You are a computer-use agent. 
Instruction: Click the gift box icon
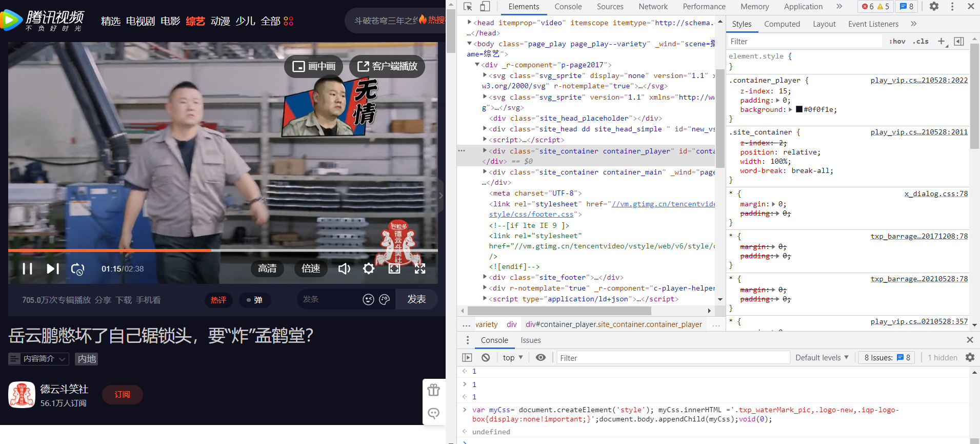[x=434, y=390]
